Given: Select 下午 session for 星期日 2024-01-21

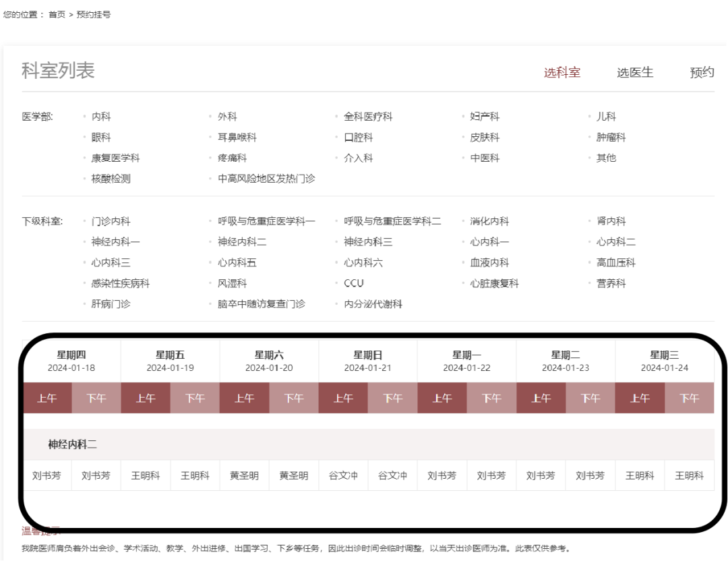Looking at the screenshot, I should pyautogui.click(x=392, y=398).
